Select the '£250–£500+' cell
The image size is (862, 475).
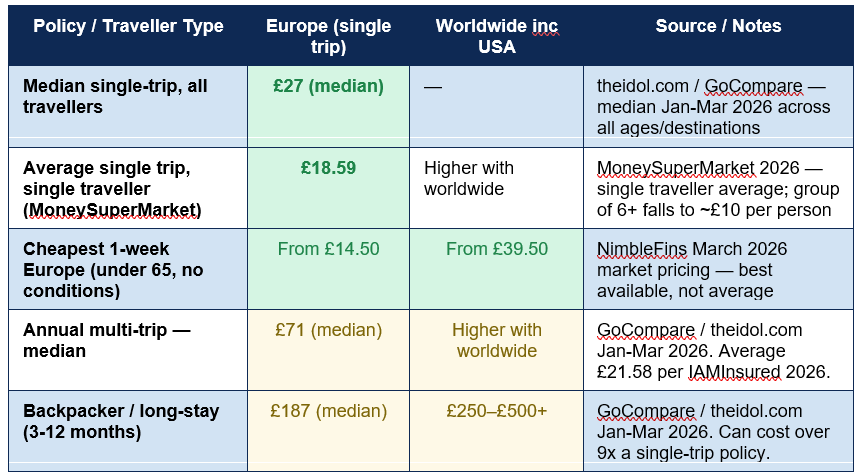point(496,431)
